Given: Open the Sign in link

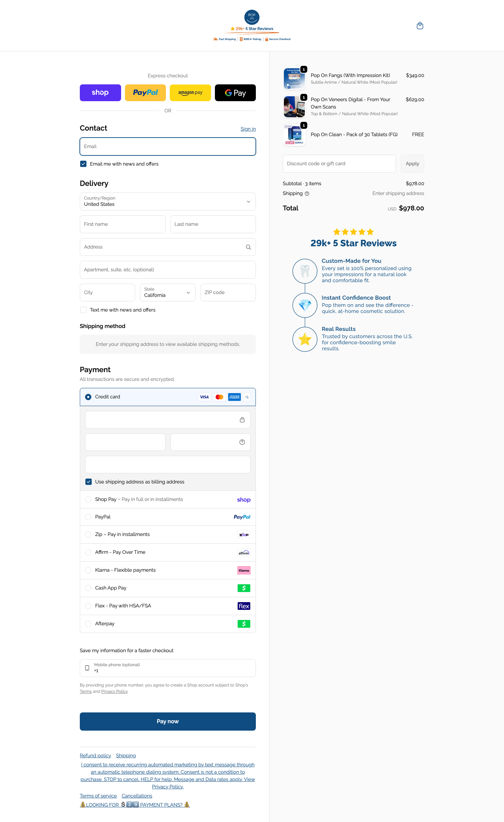Looking at the screenshot, I should click(248, 129).
